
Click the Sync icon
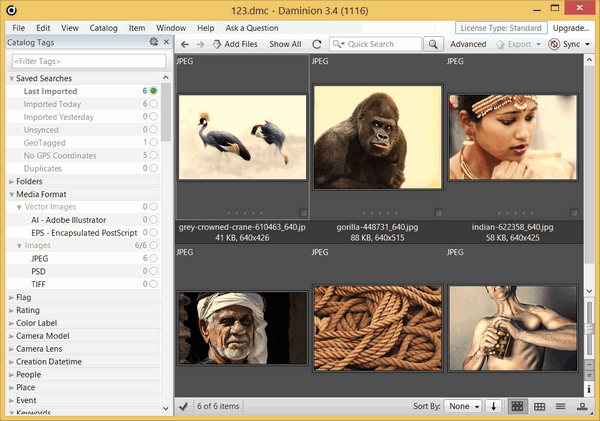(554, 44)
